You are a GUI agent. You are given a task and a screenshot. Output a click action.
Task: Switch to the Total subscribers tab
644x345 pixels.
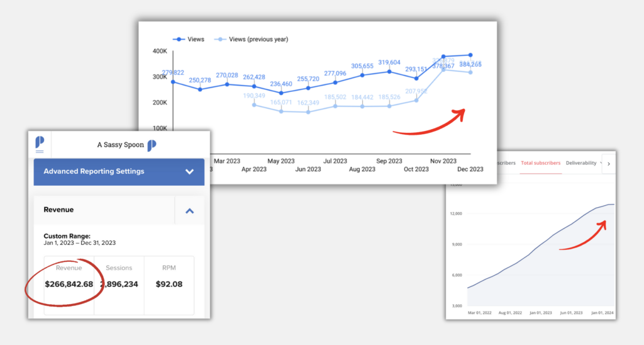click(x=540, y=163)
